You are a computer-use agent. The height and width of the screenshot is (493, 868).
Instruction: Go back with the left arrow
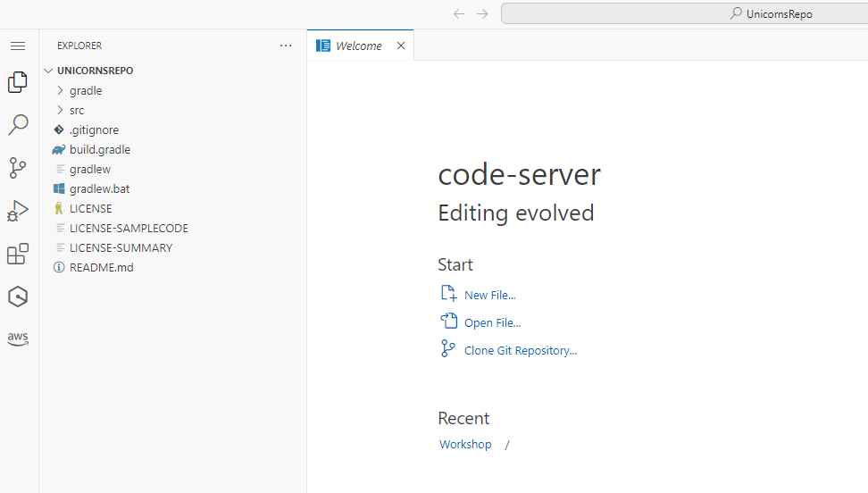click(x=458, y=14)
